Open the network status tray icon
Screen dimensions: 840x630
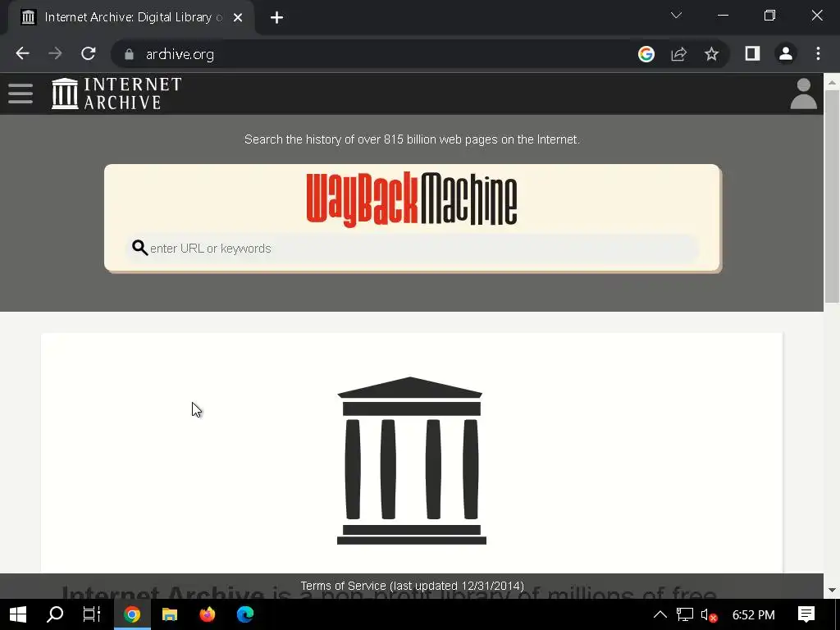[685, 614]
